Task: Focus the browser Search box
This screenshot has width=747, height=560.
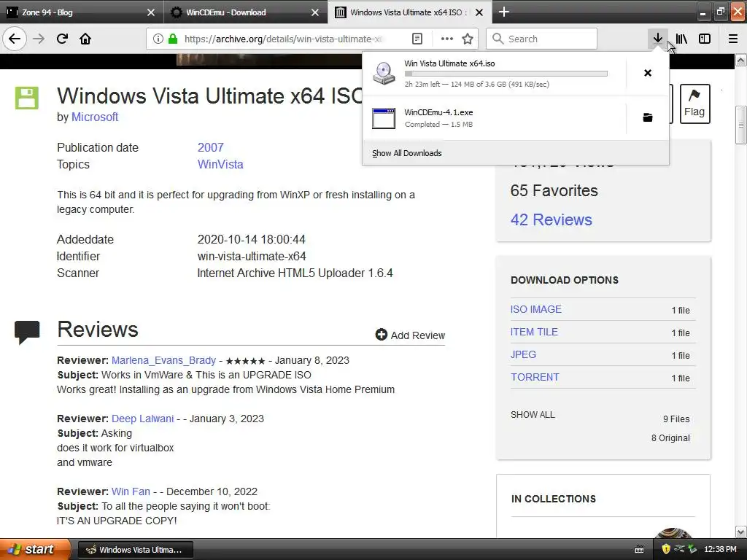Action: [542, 39]
